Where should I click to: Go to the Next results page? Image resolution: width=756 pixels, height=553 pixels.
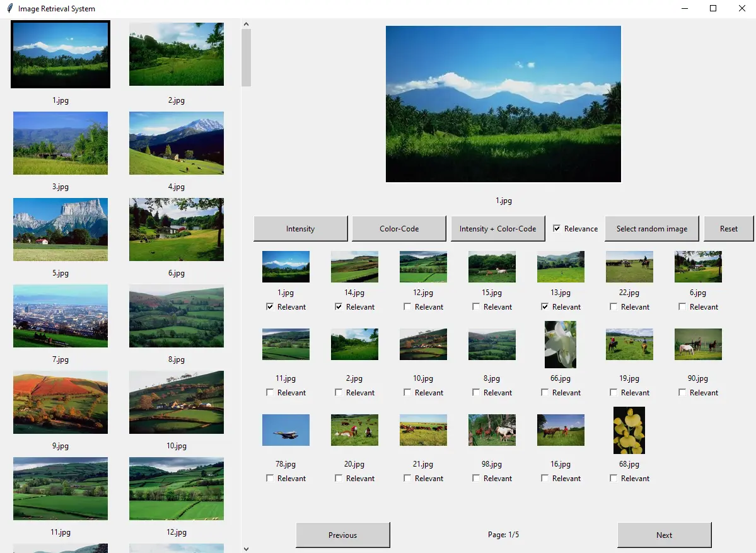[x=664, y=535]
